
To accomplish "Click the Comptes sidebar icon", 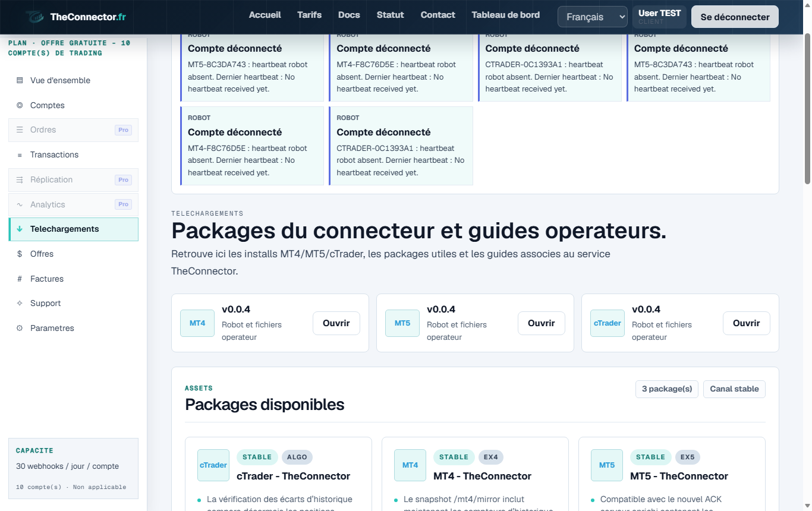I will click(x=20, y=105).
